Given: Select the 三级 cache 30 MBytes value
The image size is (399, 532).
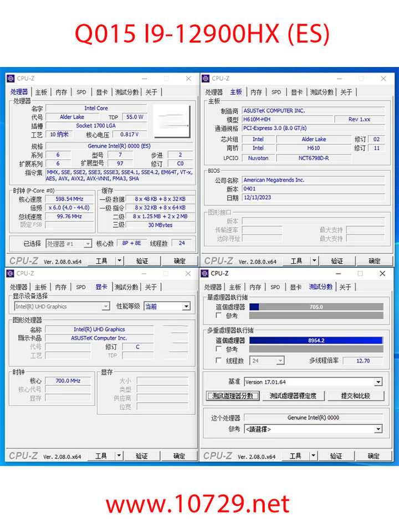Looking at the screenshot, I should click(160, 225).
